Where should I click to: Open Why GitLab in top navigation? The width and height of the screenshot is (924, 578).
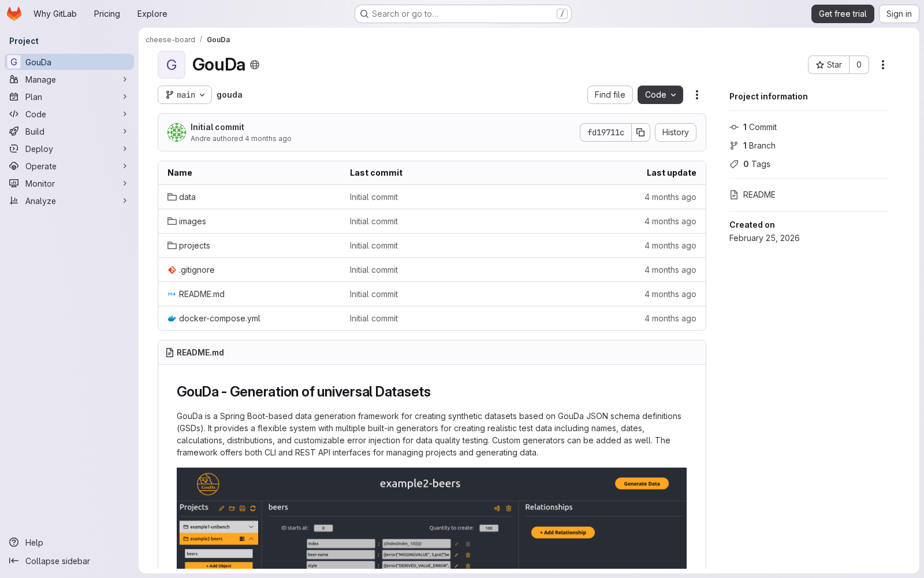55,14
